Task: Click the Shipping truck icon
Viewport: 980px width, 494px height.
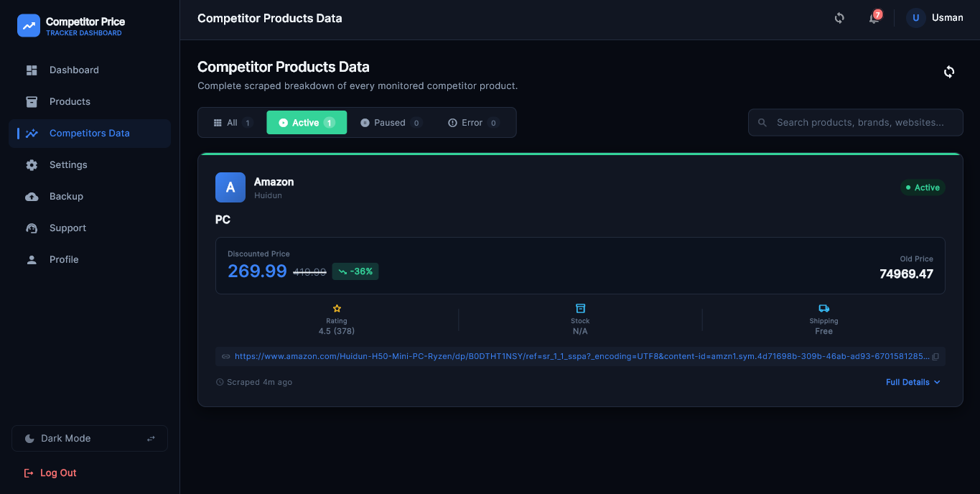Action: 823,309
